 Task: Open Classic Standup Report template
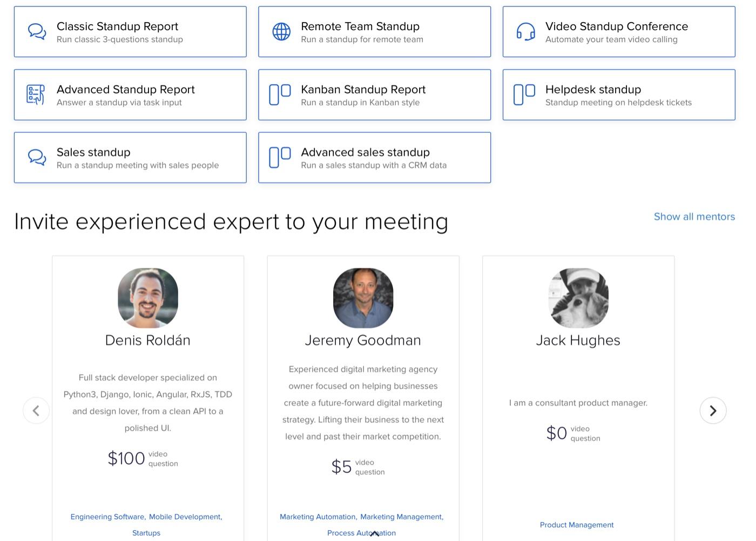pos(130,32)
